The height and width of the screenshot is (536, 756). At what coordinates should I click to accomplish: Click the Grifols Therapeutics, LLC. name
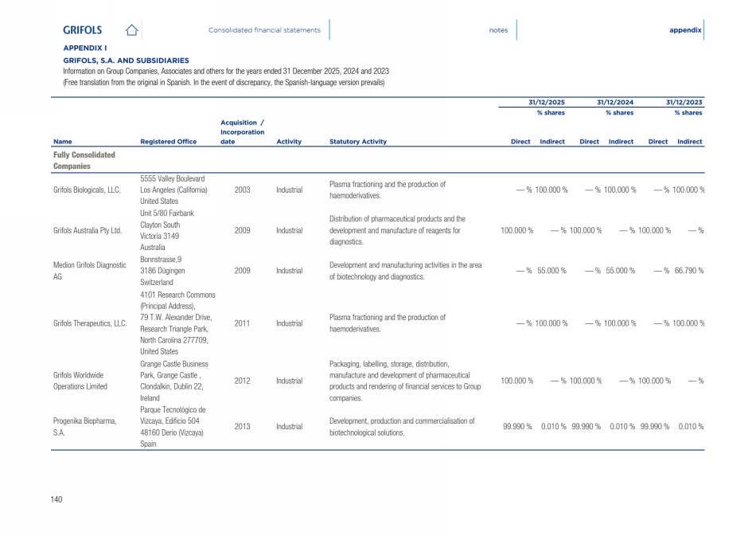coord(90,323)
